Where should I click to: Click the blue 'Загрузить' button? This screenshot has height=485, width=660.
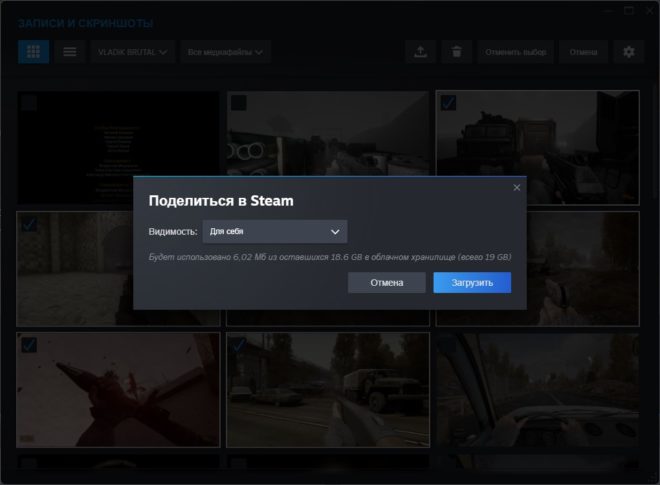point(472,282)
